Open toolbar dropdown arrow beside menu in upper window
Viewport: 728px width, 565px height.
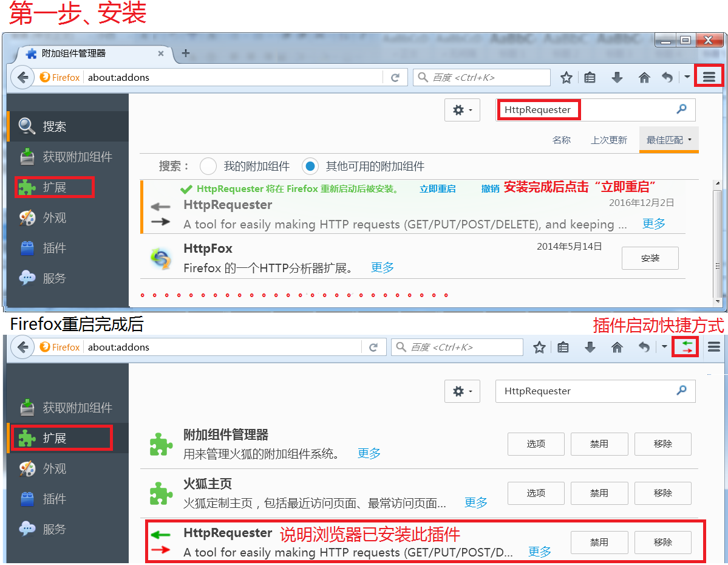coord(687,77)
